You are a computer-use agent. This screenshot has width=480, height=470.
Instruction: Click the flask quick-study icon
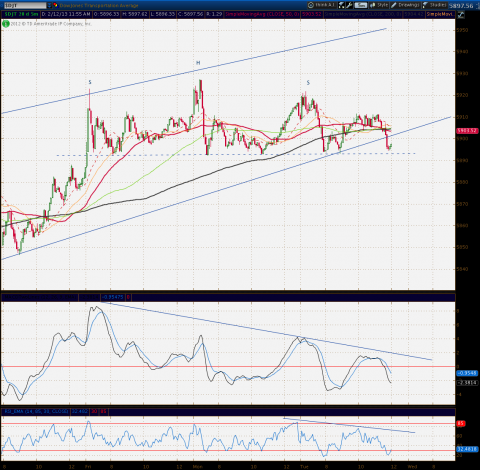click(342, 5)
